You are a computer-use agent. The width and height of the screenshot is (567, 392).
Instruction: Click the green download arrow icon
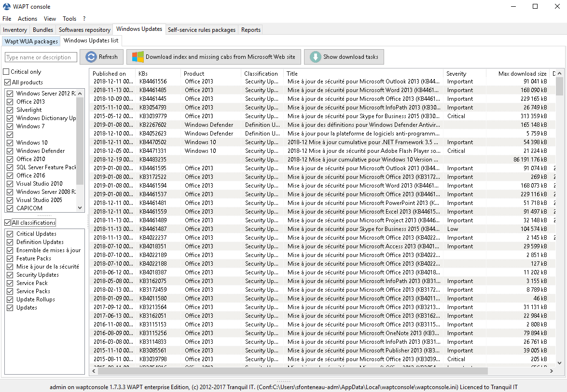tap(315, 57)
